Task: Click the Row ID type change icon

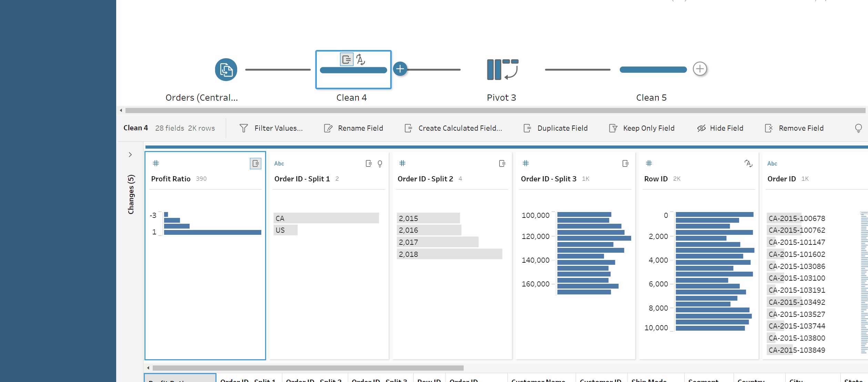Action: tap(748, 163)
